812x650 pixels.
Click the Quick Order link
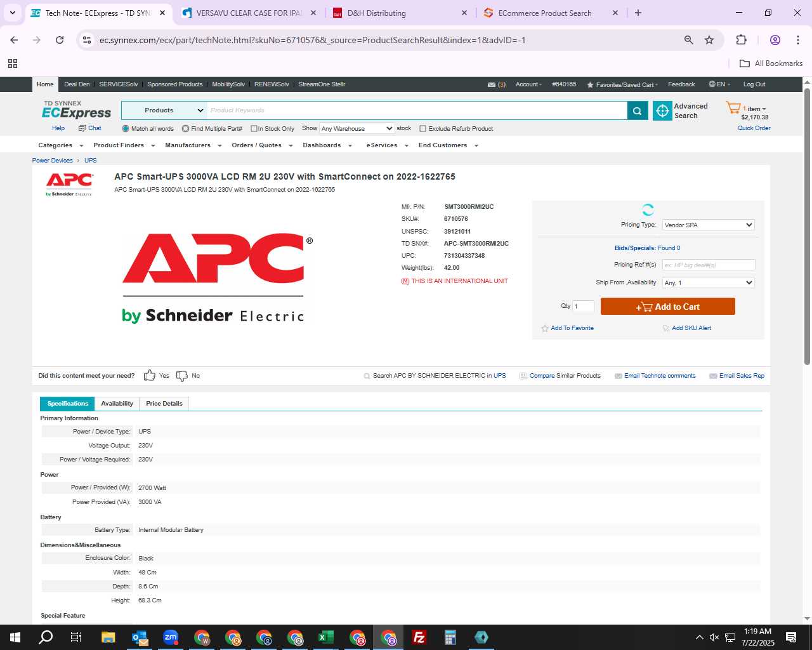(x=754, y=128)
